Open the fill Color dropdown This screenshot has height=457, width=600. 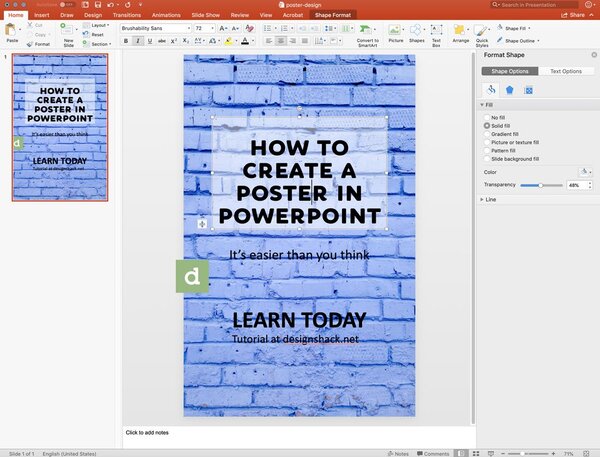coord(585,172)
